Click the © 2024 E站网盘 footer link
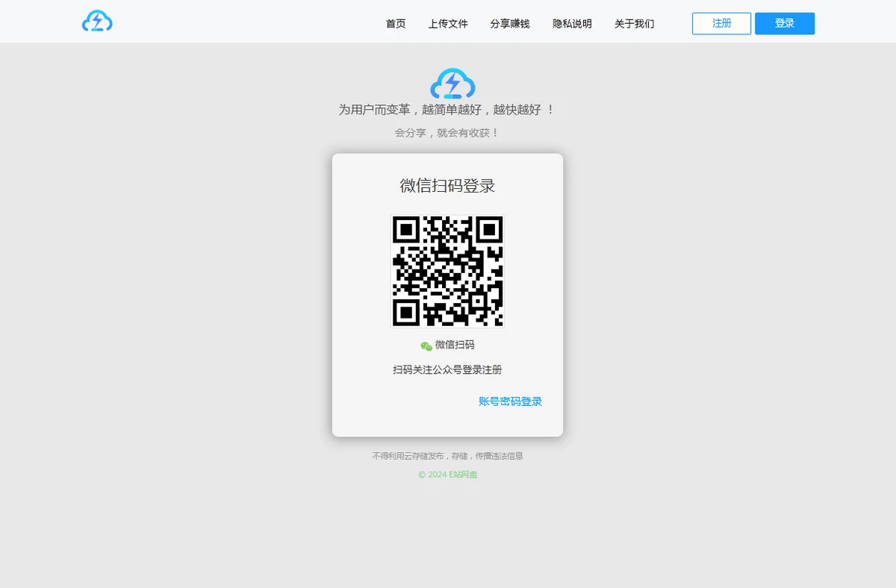The height and width of the screenshot is (588, 896). coord(447,475)
